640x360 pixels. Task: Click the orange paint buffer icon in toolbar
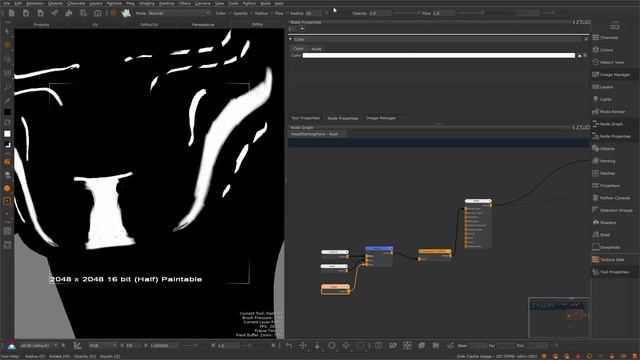(113, 13)
